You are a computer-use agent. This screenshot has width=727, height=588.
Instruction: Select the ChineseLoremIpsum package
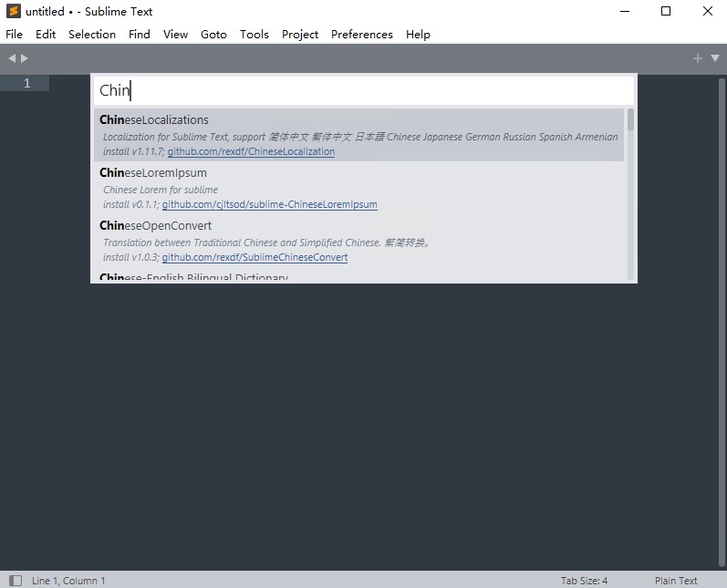[358, 188]
